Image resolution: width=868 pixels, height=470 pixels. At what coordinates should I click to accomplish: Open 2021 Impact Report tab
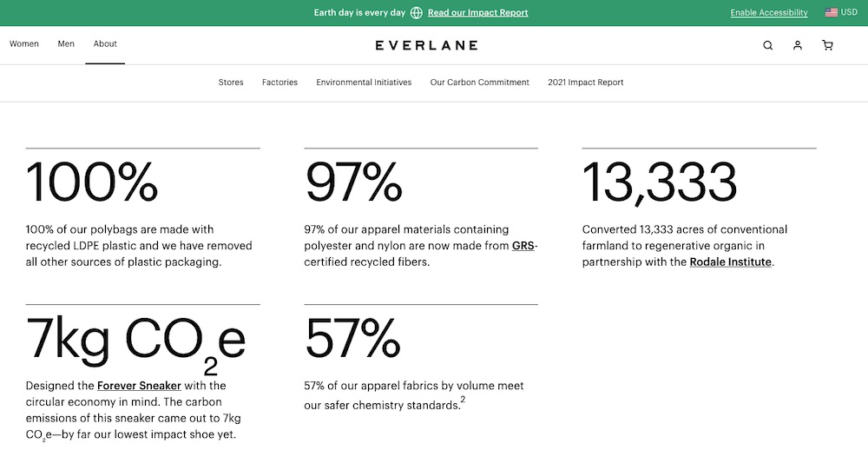tap(586, 82)
